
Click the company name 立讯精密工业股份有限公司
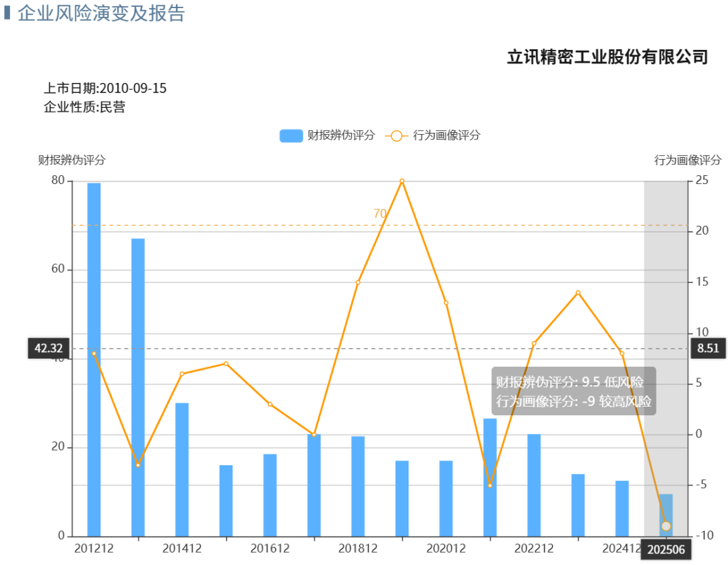(x=607, y=57)
